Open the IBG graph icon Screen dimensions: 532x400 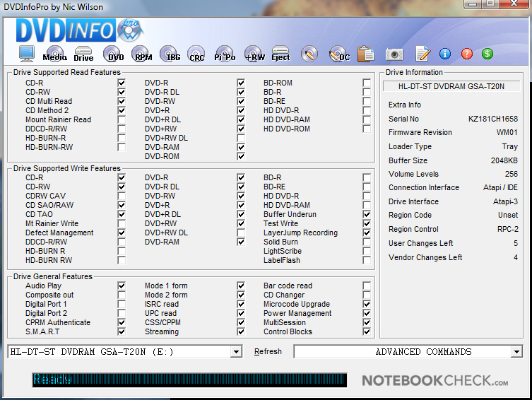coord(170,54)
